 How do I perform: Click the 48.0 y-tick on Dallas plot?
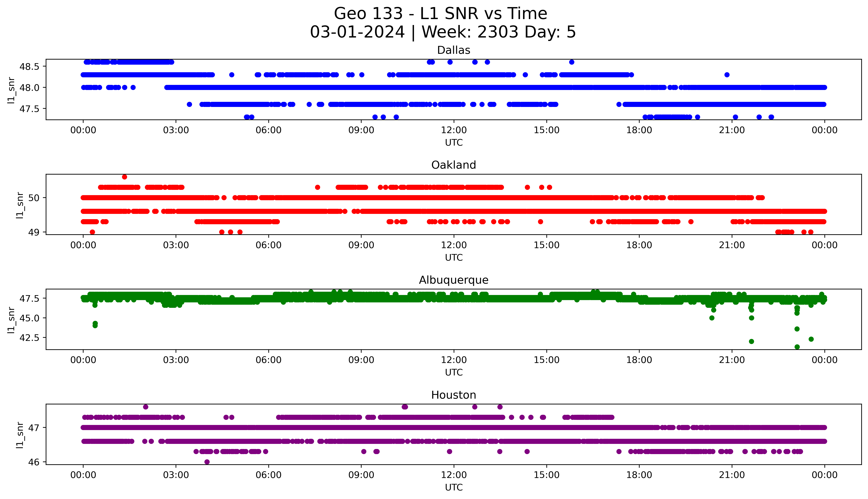(x=29, y=88)
